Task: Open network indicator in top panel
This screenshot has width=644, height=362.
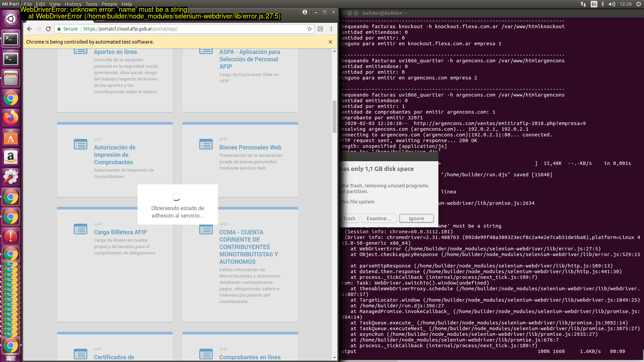Action: click(583, 4)
